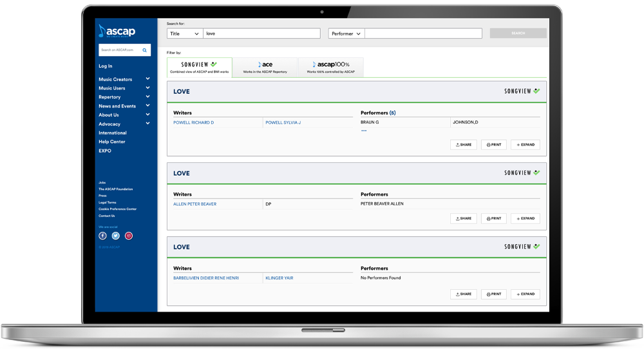Image resolution: width=644 pixels, height=349 pixels.
Task: Click the magnifier icon in ASCAP.com search
Action: [144, 50]
